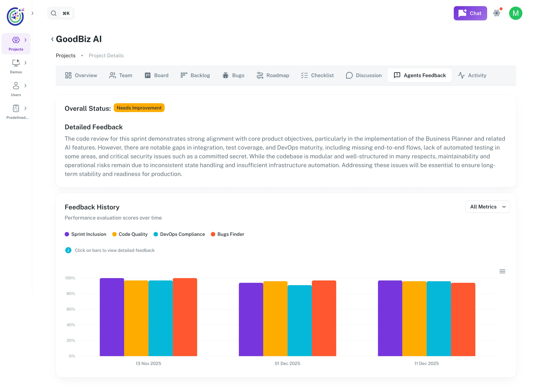This screenshot has height=392, width=540.
Task: Go to Projects breadcrumb link
Action: [x=66, y=56]
